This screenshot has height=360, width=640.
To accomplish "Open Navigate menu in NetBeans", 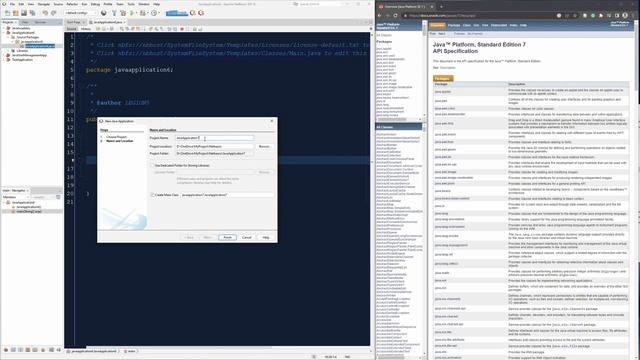I will coord(44,4).
